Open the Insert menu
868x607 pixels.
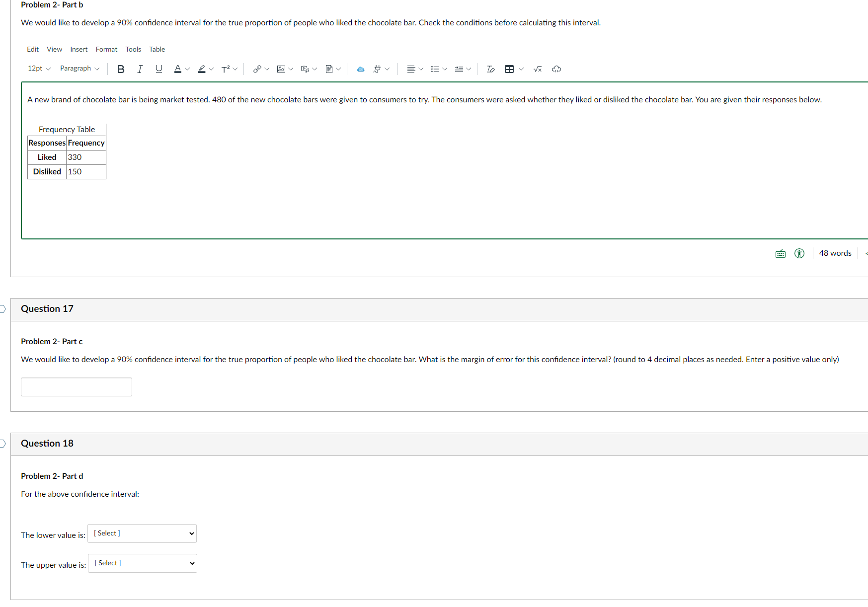coord(79,49)
